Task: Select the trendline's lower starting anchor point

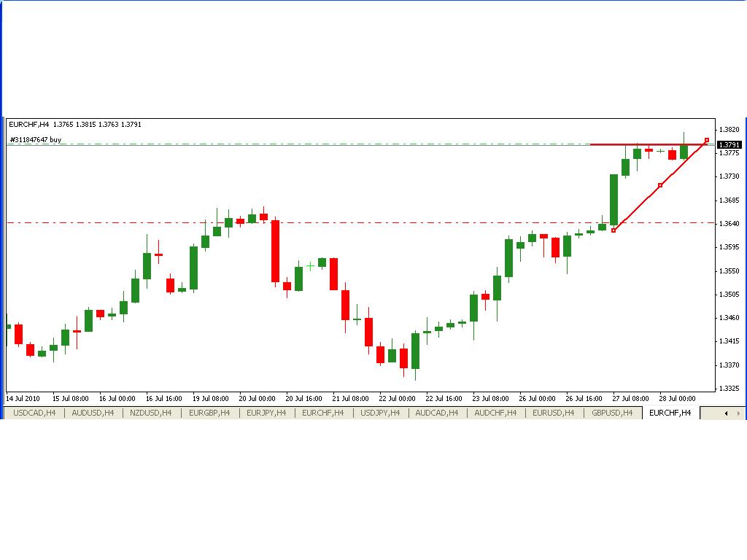Action: (614, 230)
